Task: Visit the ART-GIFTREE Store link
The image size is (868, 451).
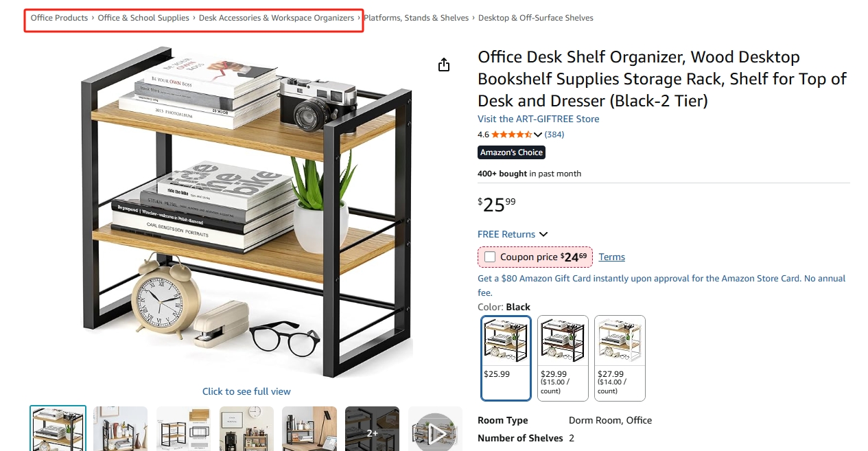Action: click(x=539, y=119)
